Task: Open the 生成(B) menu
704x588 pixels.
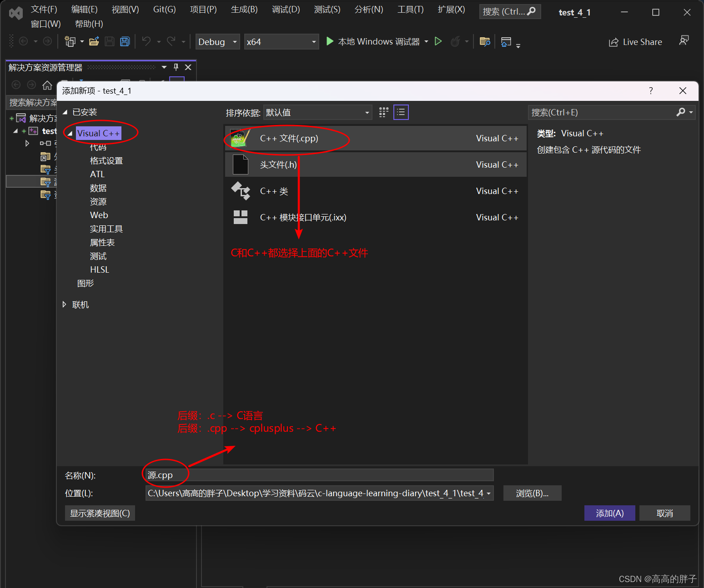Action: tap(244, 10)
